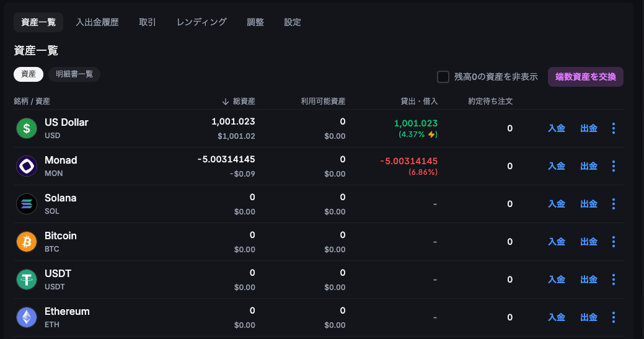The height and width of the screenshot is (339, 644).
Task: Open the three-dot menu for Monad
Action: [614, 166]
